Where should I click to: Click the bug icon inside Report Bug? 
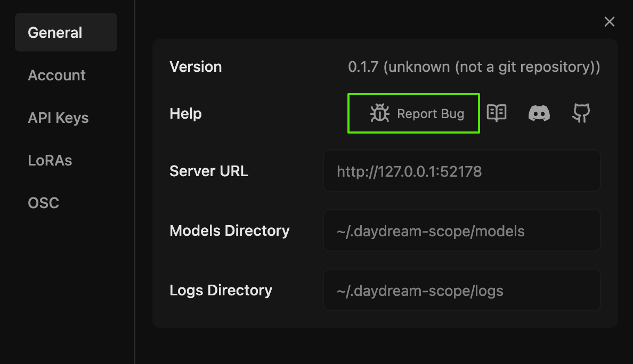point(379,113)
